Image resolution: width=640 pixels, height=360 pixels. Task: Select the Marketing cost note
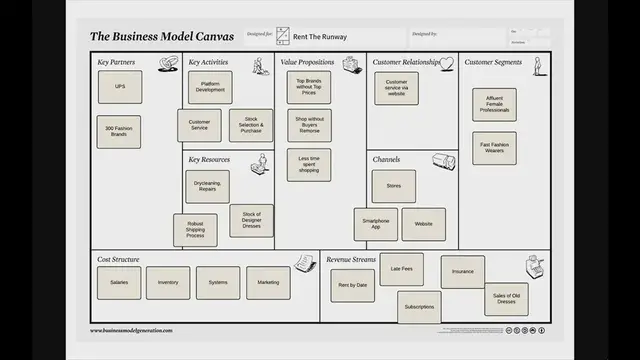268,283
